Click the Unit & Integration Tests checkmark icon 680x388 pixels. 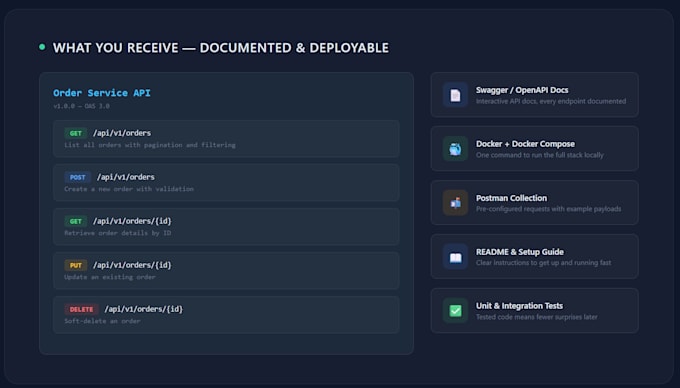[x=455, y=310]
